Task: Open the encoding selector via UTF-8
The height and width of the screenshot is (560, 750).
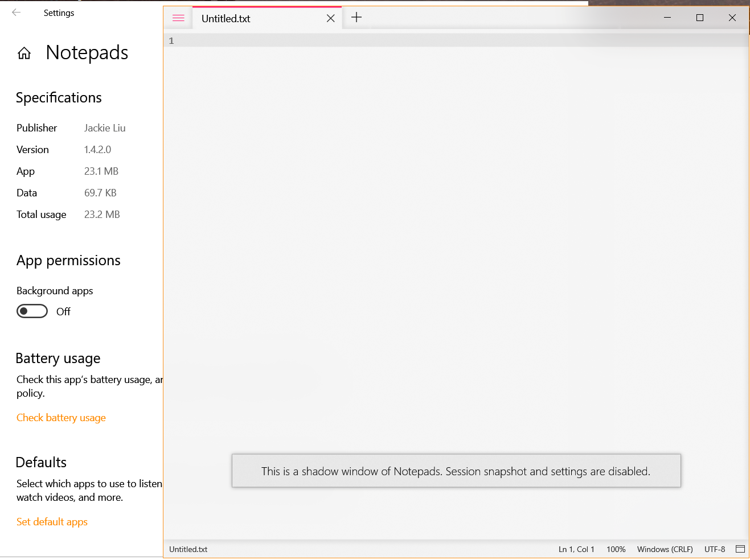Action: pyautogui.click(x=714, y=549)
